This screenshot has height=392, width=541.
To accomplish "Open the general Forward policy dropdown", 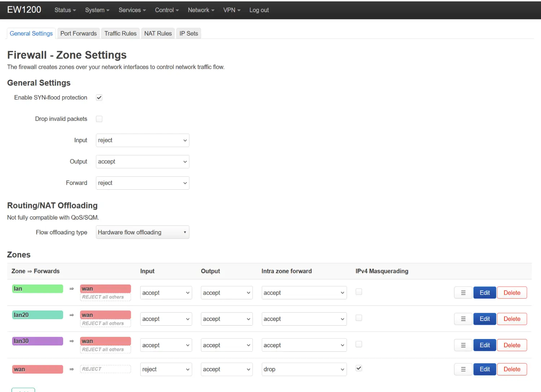I will click(142, 183).
